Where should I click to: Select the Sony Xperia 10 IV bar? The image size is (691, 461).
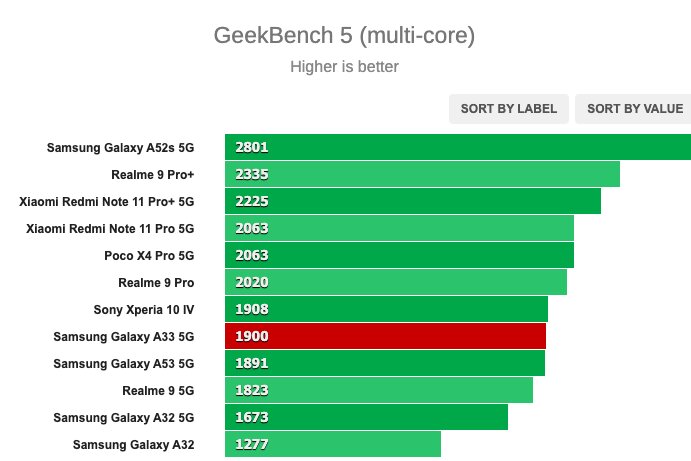(386, 309)
